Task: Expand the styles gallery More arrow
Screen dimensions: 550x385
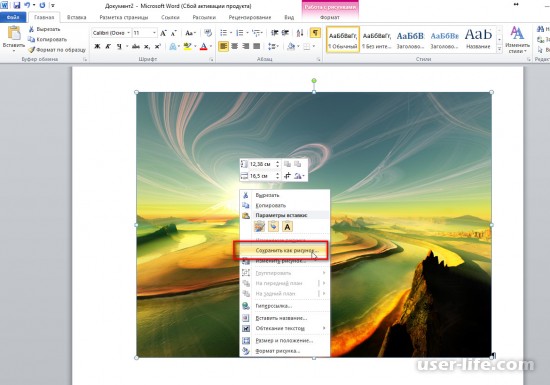Action: point(499,49)
